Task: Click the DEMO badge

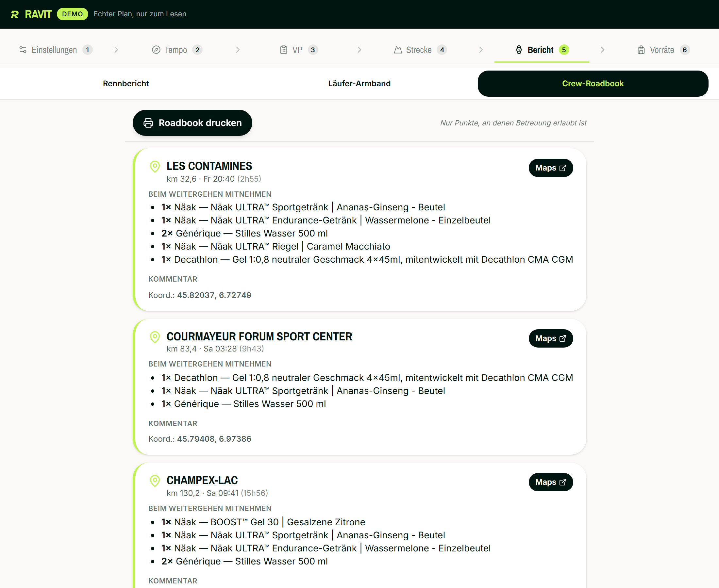Action: 73,14
